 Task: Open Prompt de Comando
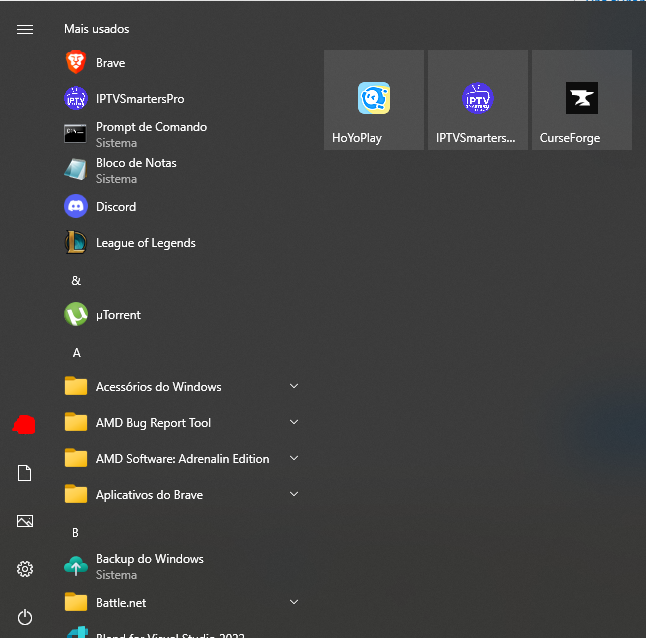point(181,135)
